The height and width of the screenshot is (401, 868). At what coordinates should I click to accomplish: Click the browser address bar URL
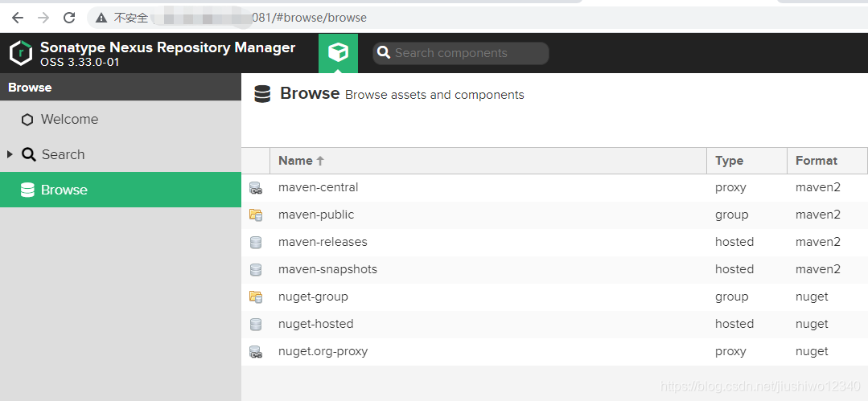[309, 18]
